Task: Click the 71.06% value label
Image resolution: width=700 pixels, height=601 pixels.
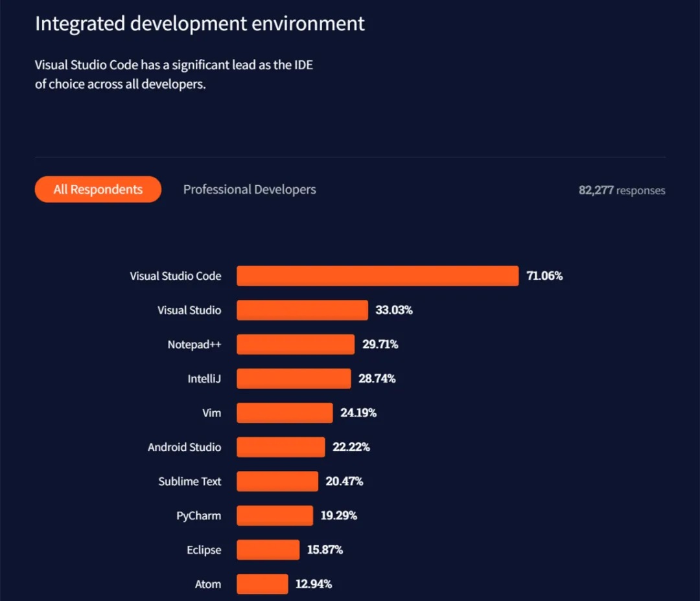Action: [544, 276]
